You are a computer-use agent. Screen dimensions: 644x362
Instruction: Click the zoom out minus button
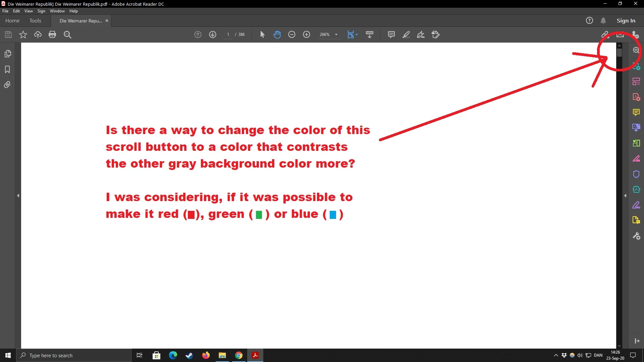[292, 35]
